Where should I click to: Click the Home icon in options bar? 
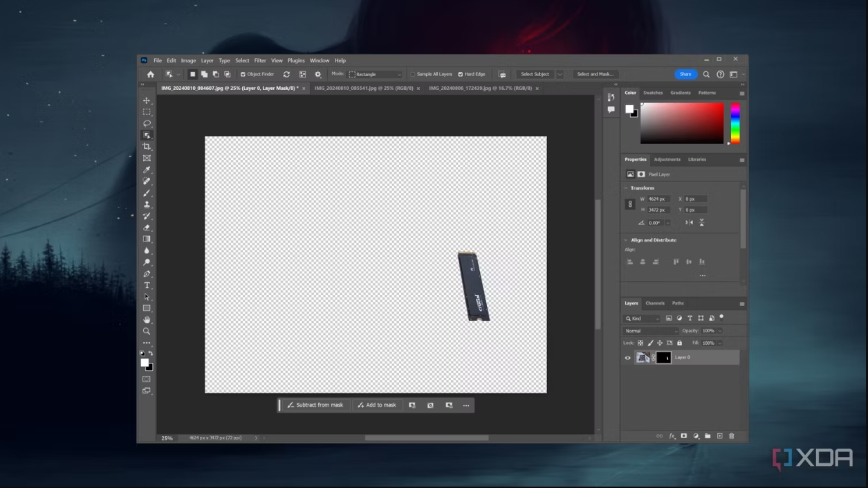(x=151, y=74)
